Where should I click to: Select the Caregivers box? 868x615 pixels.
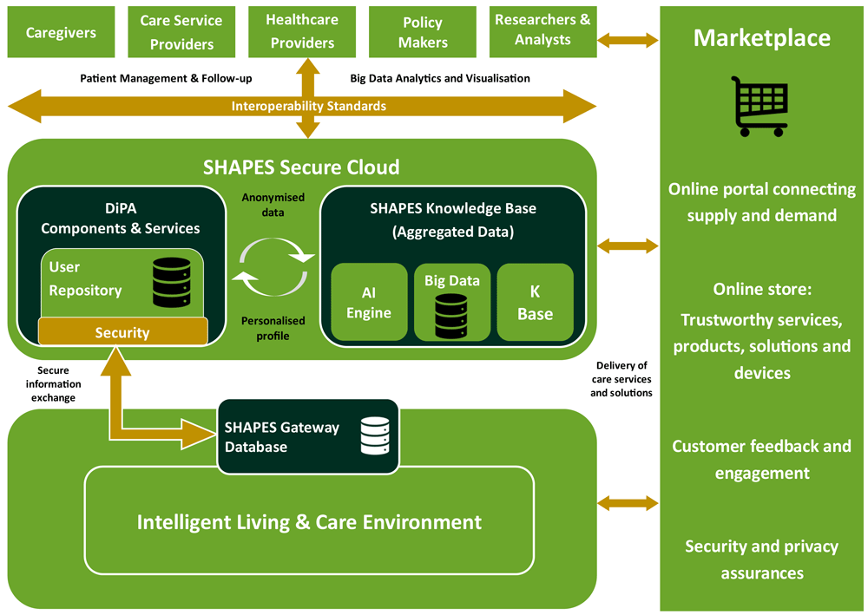[x=61, y=32]
